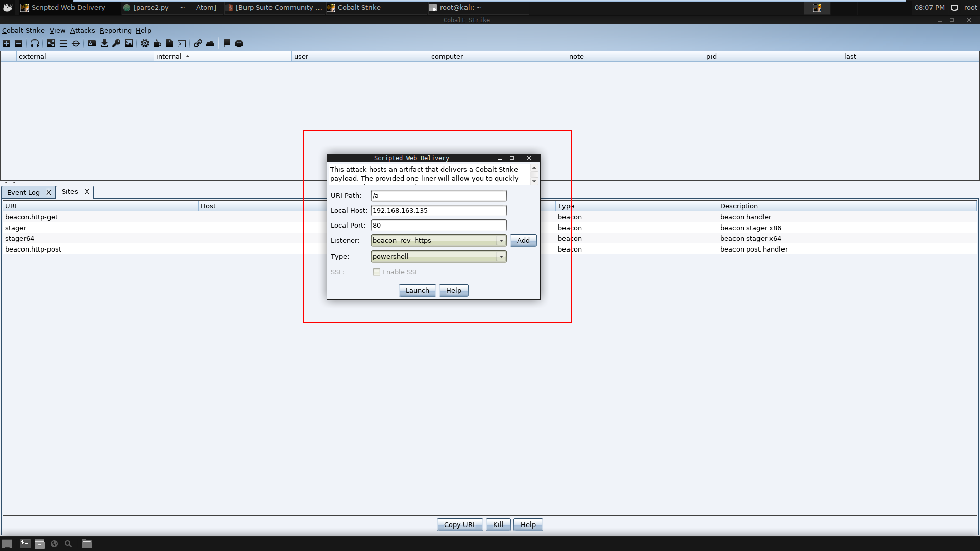Select the beacon.http-post site row
Viewport: 980px width, 551px height.
(490, 249)
